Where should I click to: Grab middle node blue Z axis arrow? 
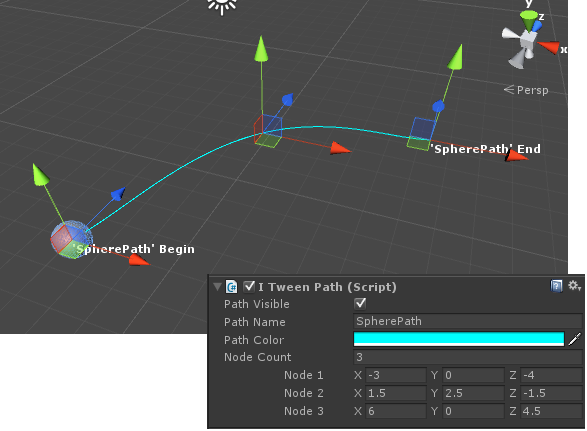287,100
